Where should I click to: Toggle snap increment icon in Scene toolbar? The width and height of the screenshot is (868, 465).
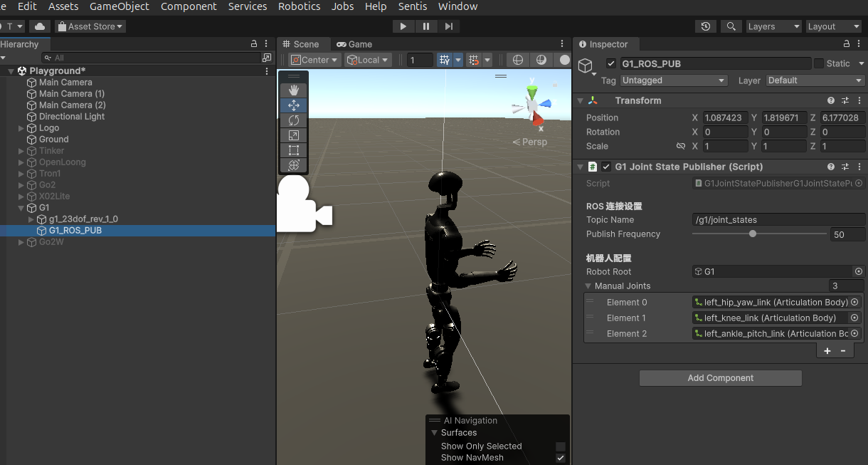point(473,60)
